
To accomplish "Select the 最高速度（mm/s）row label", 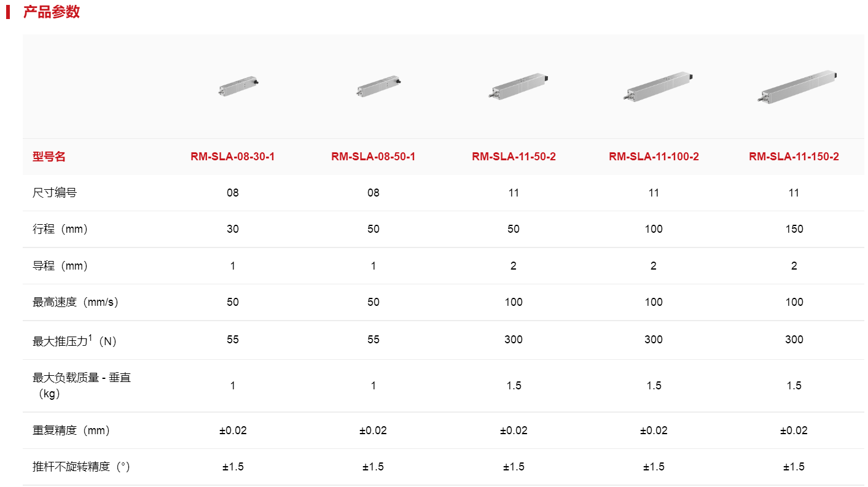I will coord(76,302).
